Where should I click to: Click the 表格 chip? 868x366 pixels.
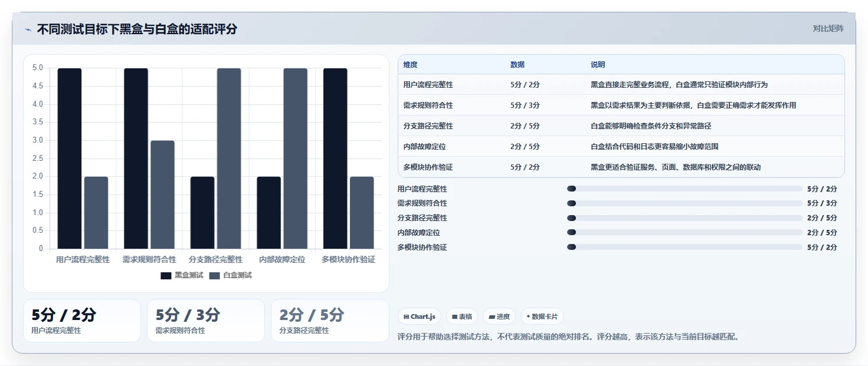[x=462, y=316]
